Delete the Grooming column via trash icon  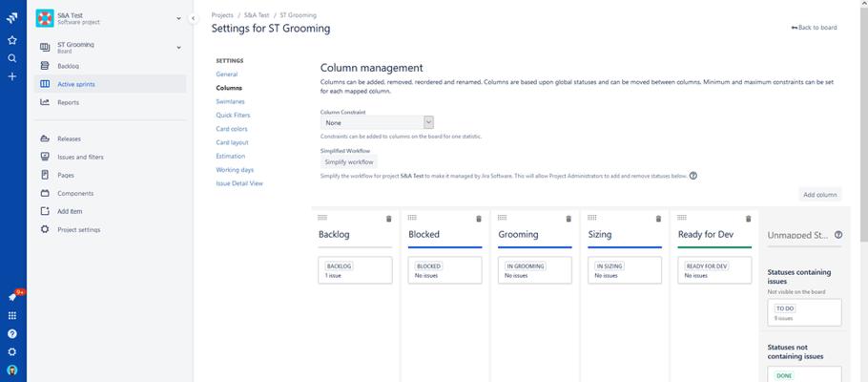568,219
